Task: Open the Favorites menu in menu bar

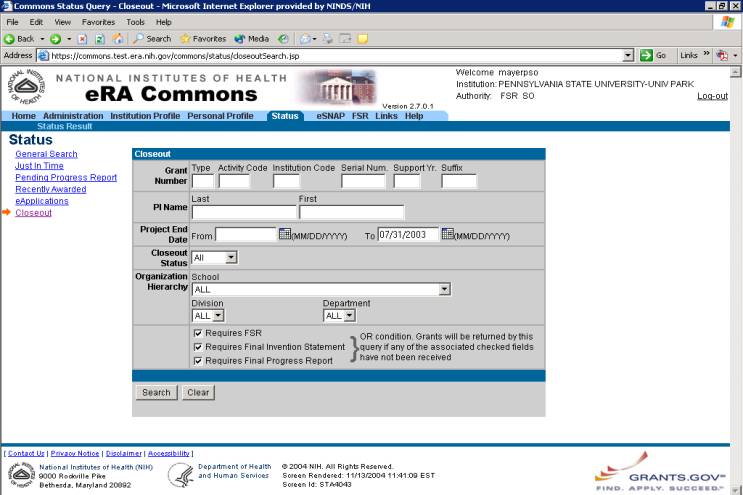Action: point(98,22)
